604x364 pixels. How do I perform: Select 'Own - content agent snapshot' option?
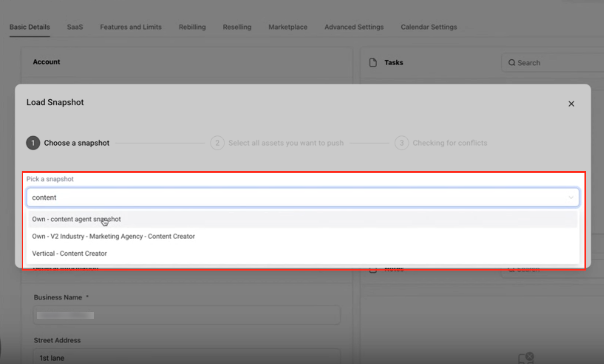point(76,219)
